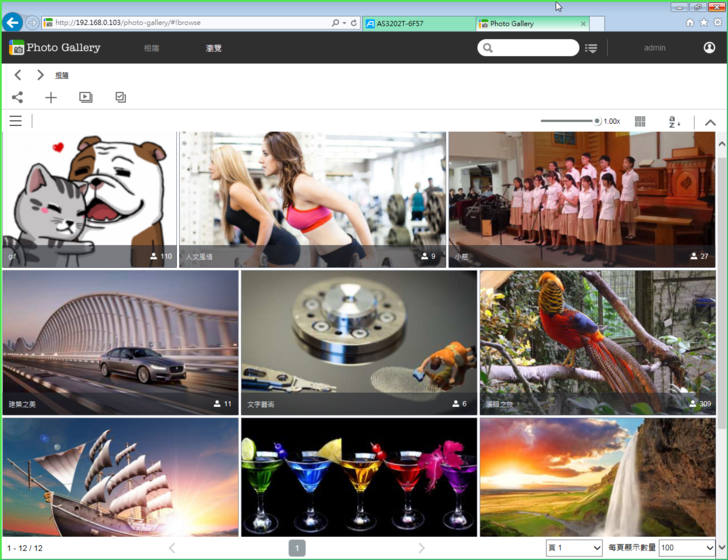This screenshot has width=728, height=560.
Task: Open the sailing ship album
Action: 121,477
